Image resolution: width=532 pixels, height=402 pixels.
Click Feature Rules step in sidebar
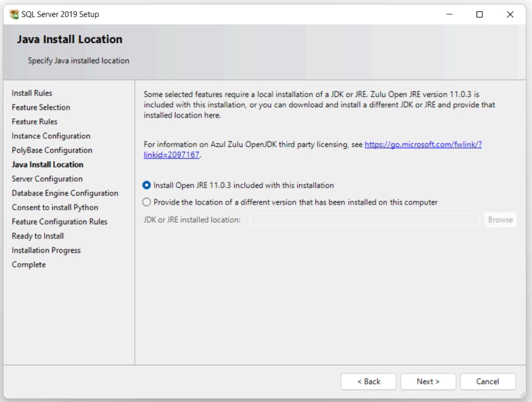tap(35, 121)
